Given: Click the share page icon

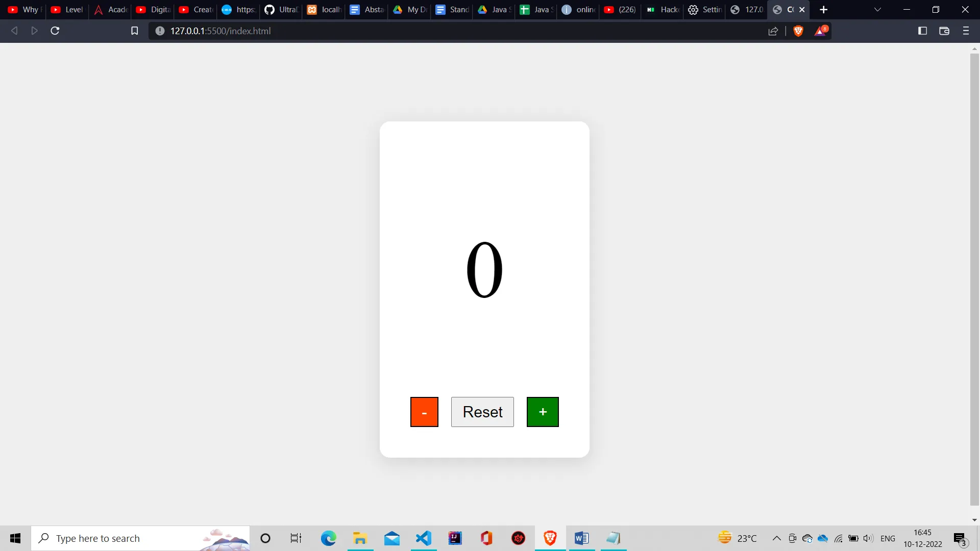Looking at the screenshot, I should click(773, 31).
